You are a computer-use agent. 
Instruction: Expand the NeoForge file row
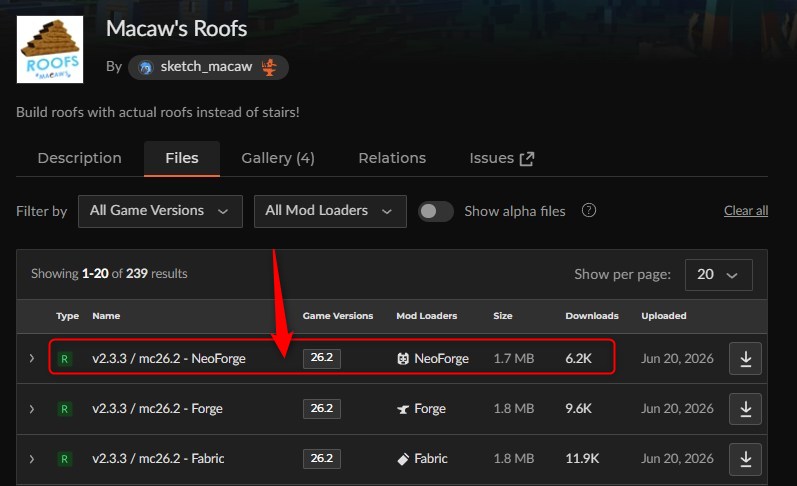32,358
